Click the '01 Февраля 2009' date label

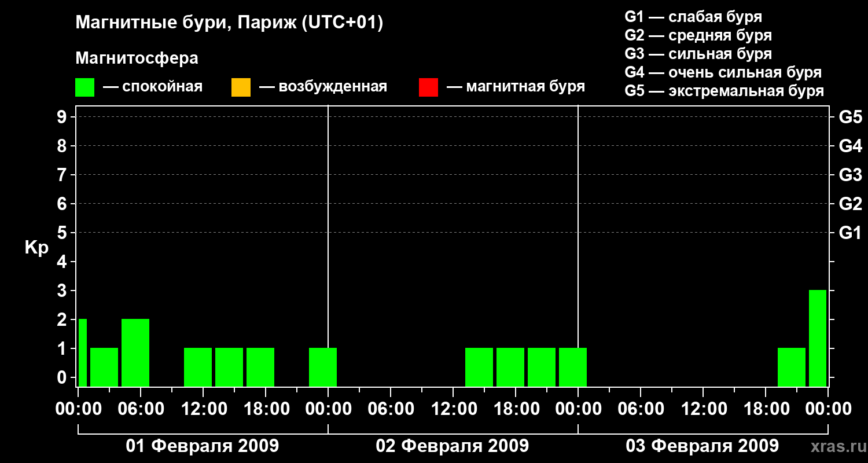pos(203,446)
